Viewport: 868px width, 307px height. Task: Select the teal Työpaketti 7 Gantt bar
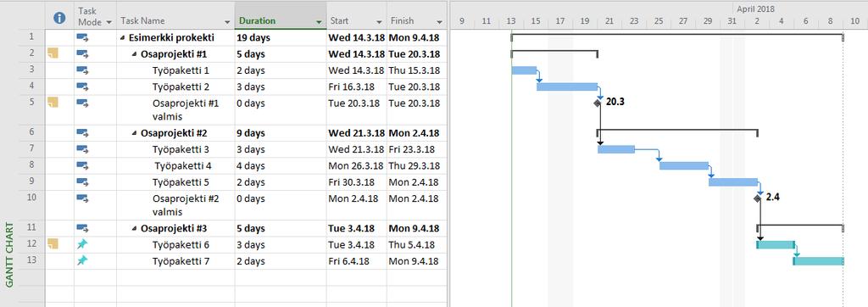[818, 261]
